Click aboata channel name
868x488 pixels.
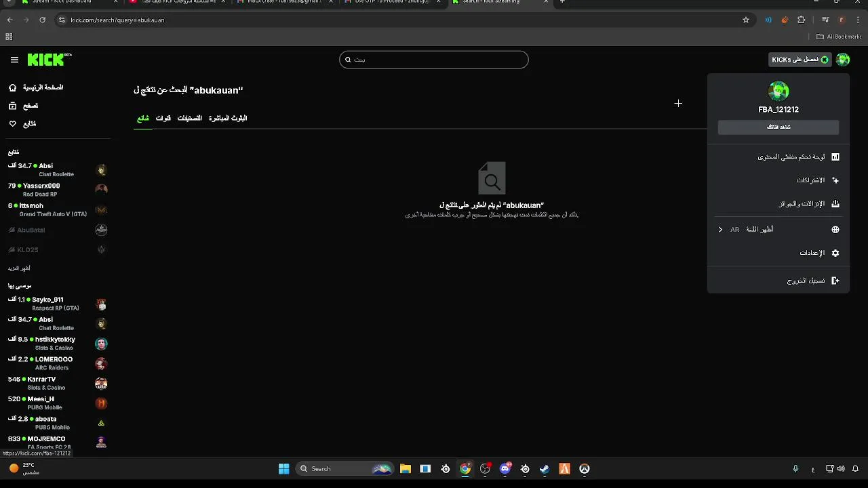pos(46,420)
